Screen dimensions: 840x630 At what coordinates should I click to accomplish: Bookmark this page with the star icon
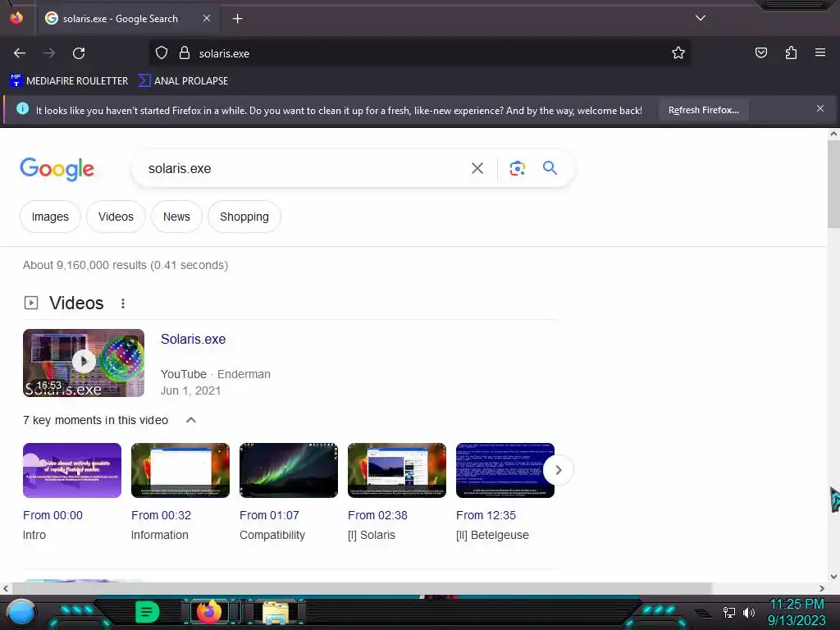678,52
